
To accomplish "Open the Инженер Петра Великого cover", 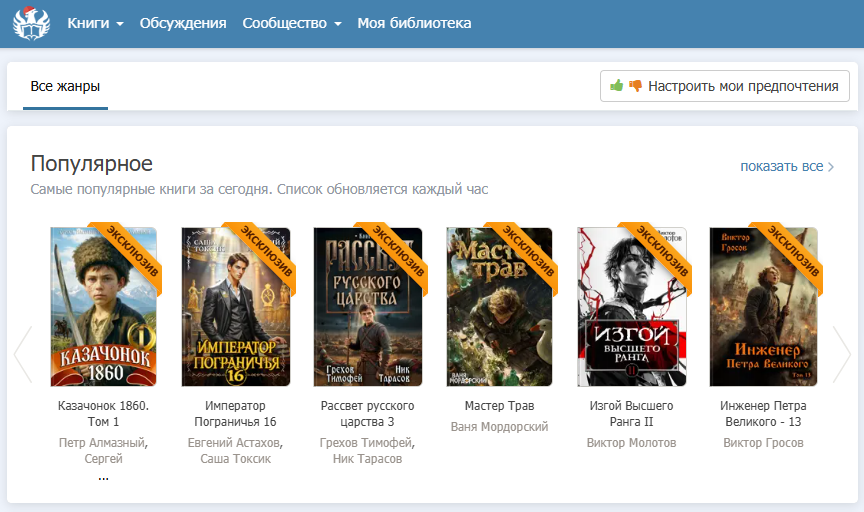I will point(763,307).
